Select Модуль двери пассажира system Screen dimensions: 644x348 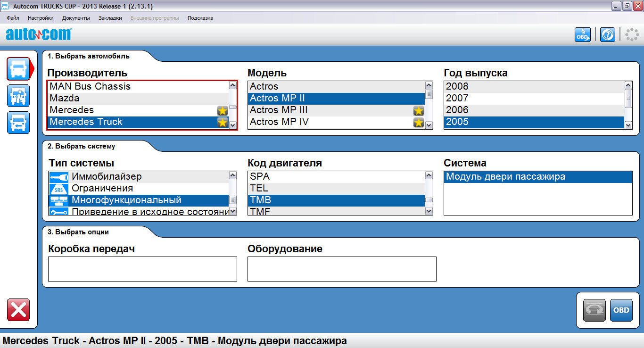point(538,177)
